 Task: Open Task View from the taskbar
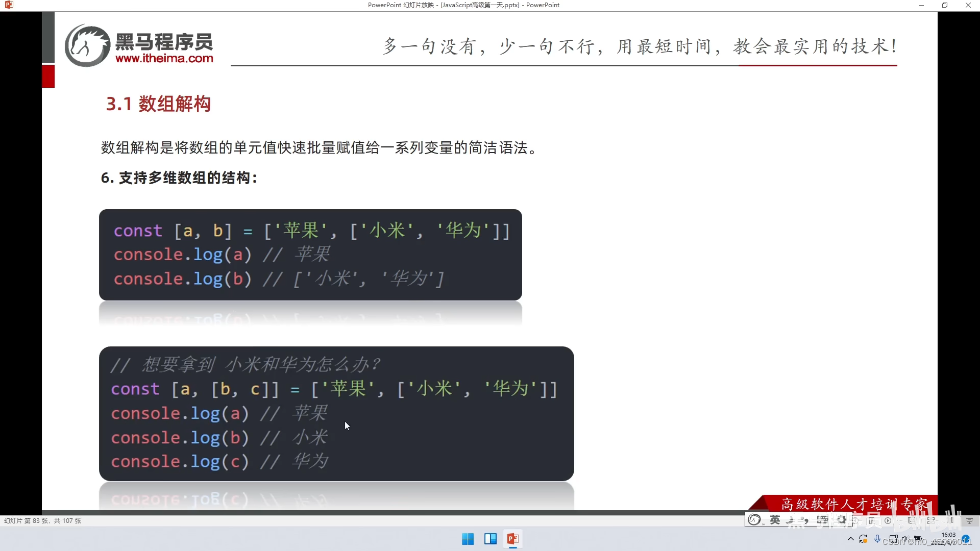click(490, 539)
